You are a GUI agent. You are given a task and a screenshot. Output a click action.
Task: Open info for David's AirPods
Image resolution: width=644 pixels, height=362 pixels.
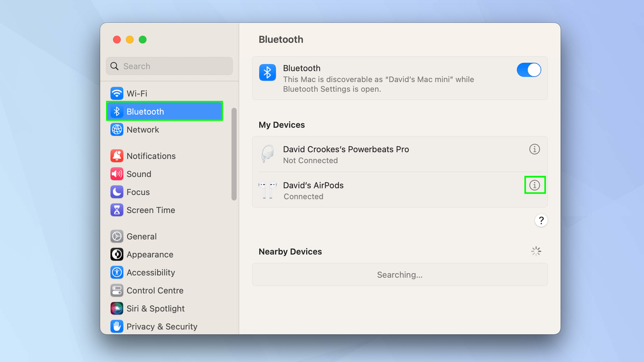[535, 185]
